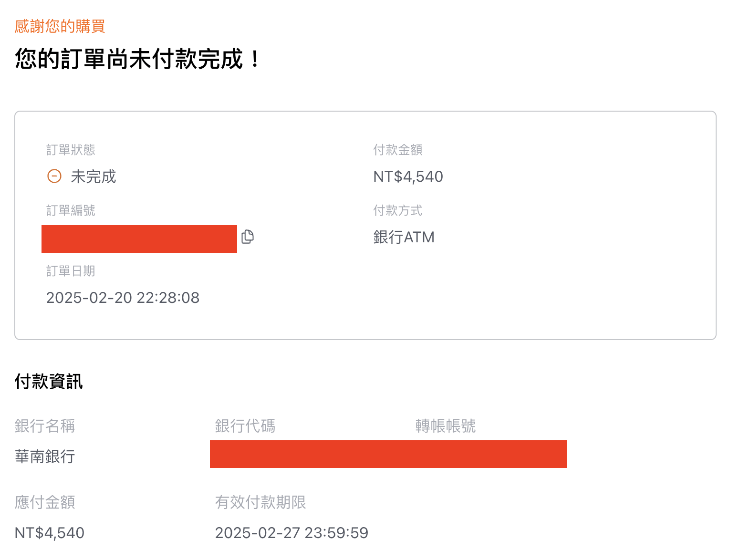Click the 感謝您的購買 orange text
The width and height of the screenshot is (729, 560).
pos(60,26)
